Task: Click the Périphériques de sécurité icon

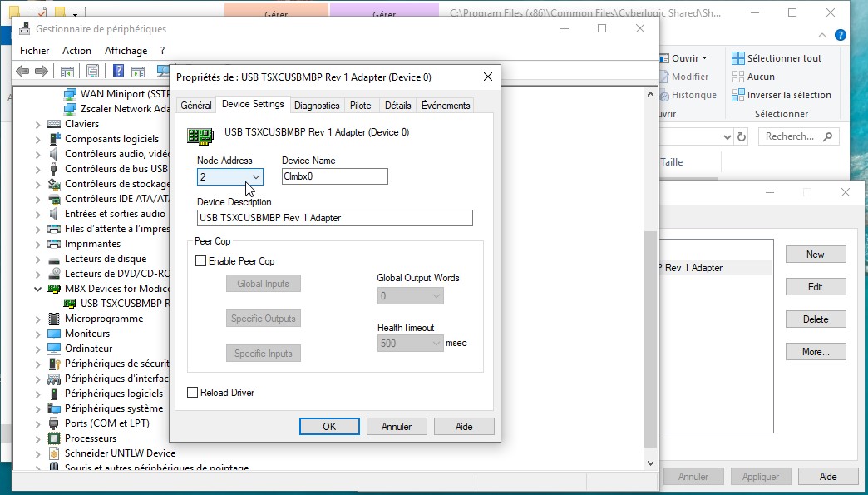Action: [x=54, y=364]
